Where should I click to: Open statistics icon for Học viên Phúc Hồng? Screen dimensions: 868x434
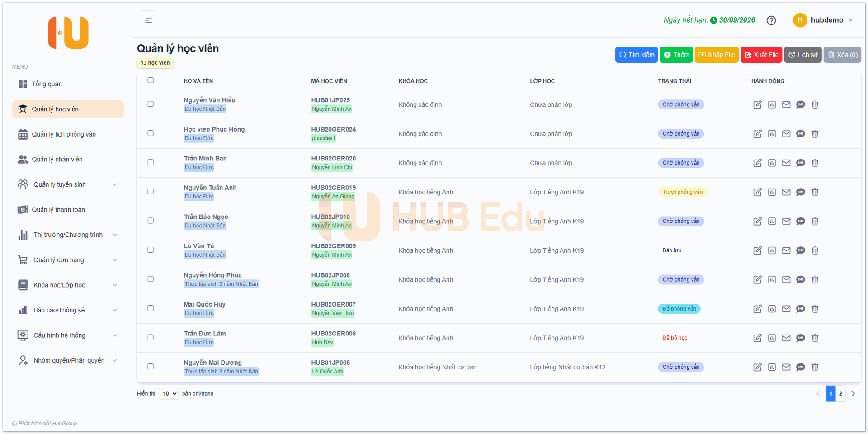772,134
